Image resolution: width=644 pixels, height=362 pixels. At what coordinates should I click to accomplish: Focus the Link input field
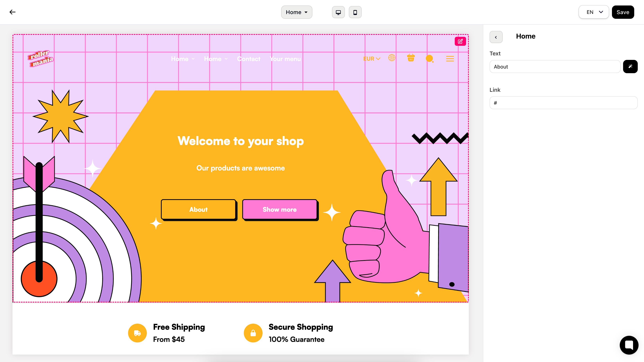[563, 103]
